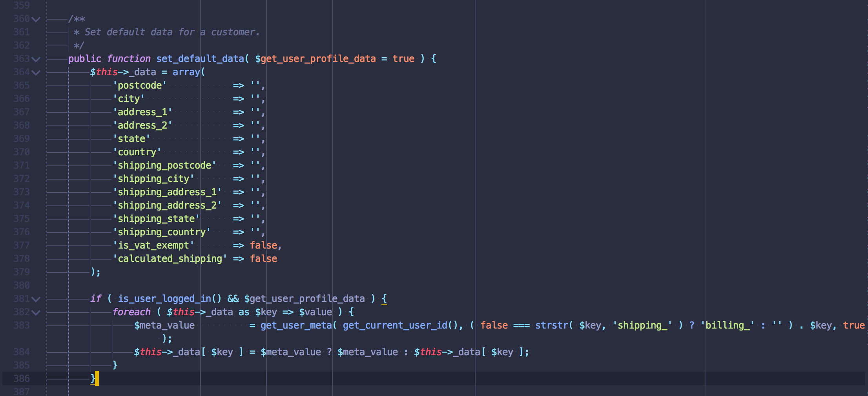Click the 'false' value of calculated_shipping

pyautogui.click(x=263, y=259)
